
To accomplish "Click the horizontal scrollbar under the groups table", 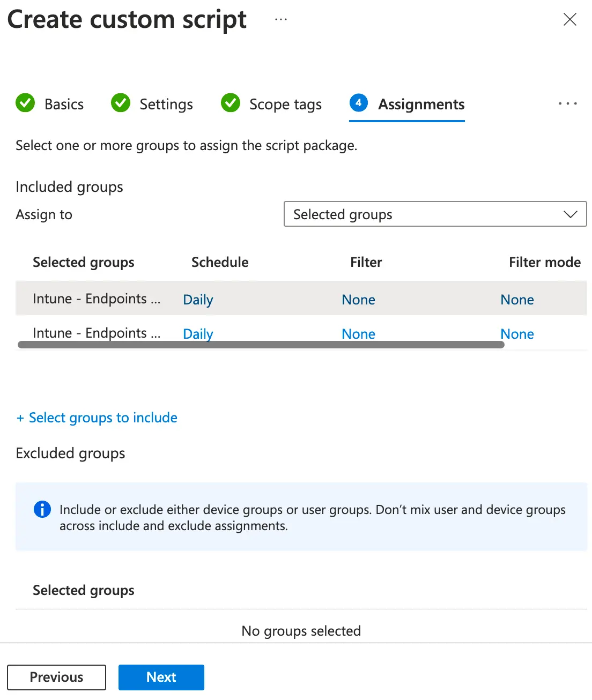I will 261,345.
